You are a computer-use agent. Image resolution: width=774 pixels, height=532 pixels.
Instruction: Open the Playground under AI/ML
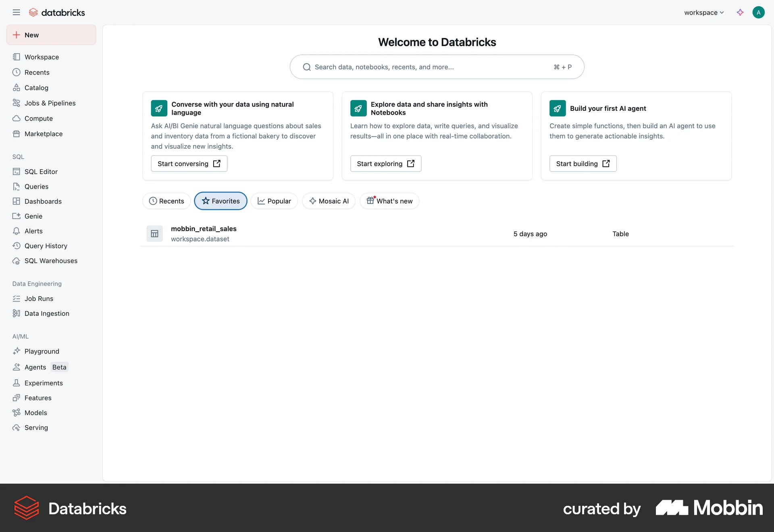pos(42,351)
